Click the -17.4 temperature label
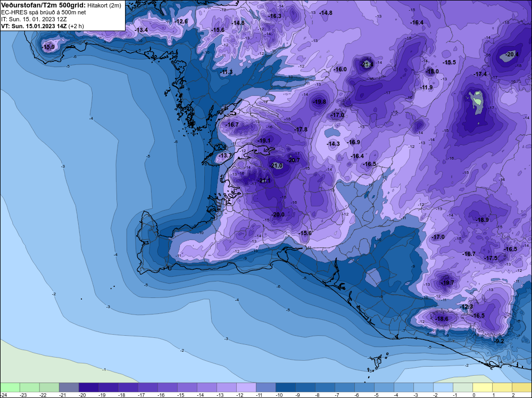532x398 pixels. pos(480,74)
